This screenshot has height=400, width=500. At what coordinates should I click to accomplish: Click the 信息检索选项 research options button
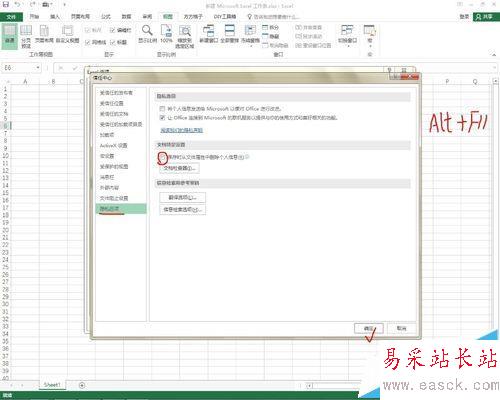pos(182,210)
